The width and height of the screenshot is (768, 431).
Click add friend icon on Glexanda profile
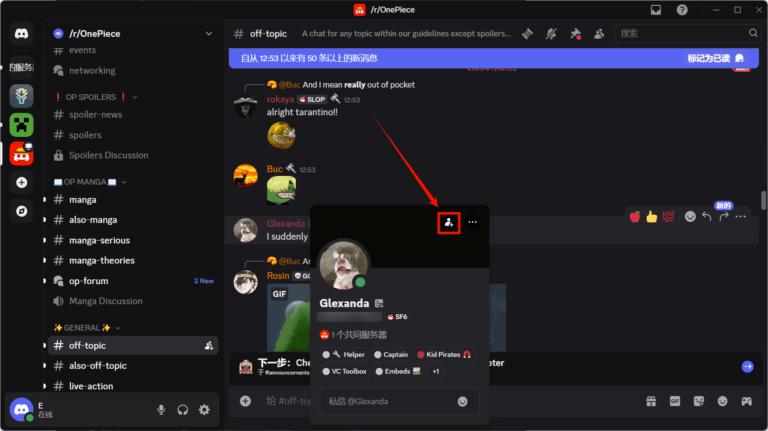449,223
